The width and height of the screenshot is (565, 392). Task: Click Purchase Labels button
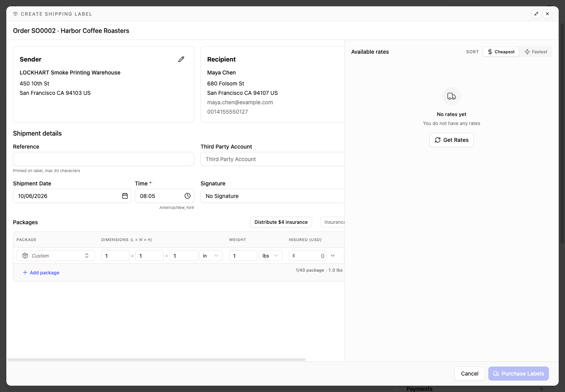(518, 374)
